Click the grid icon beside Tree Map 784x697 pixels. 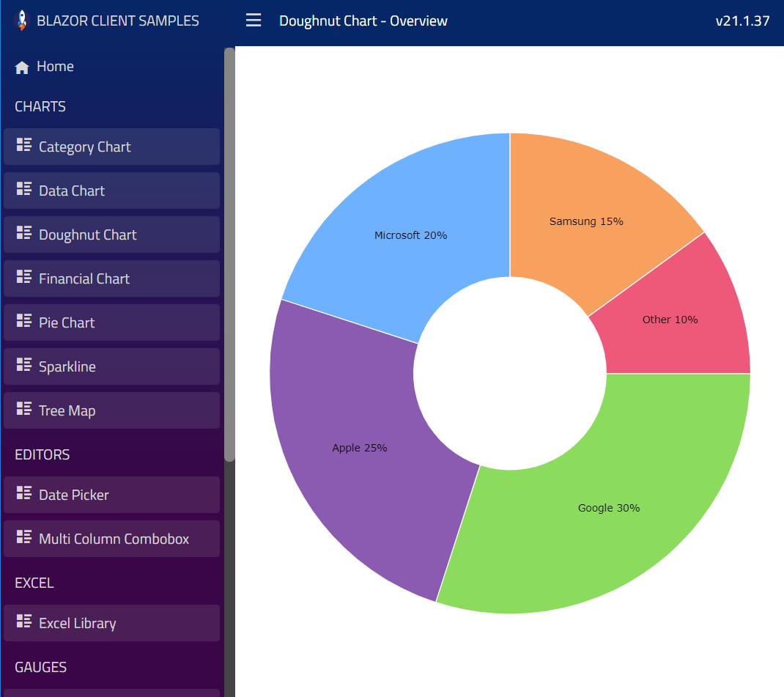tap(24, 409)
